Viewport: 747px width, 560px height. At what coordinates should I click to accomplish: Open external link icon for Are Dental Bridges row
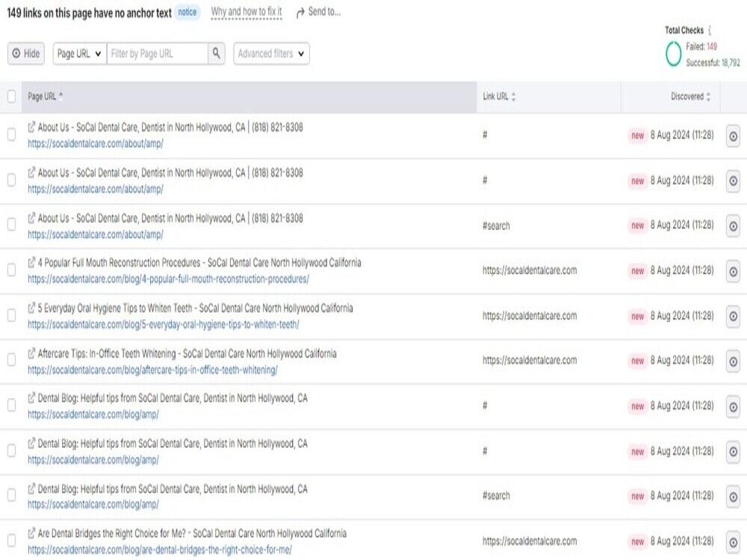coord(31,533)
